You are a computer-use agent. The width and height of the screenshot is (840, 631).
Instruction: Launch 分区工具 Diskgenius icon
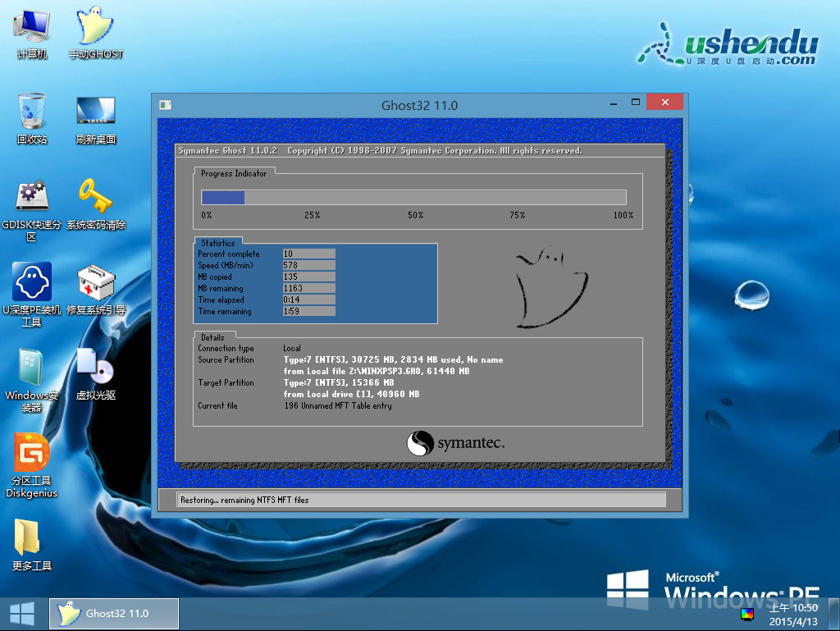point(32,466)
